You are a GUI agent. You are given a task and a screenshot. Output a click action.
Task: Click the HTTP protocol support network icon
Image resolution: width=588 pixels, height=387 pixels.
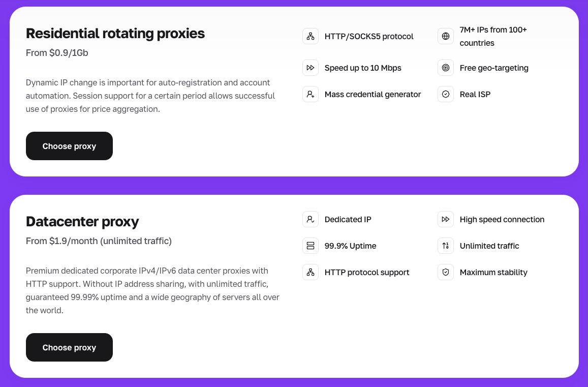pos(310,272)
